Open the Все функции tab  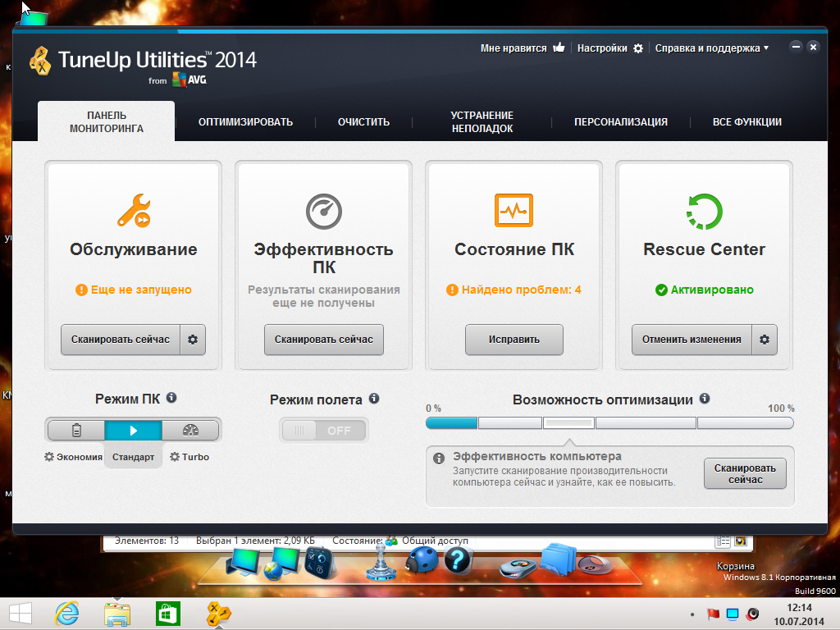(746, 121)
